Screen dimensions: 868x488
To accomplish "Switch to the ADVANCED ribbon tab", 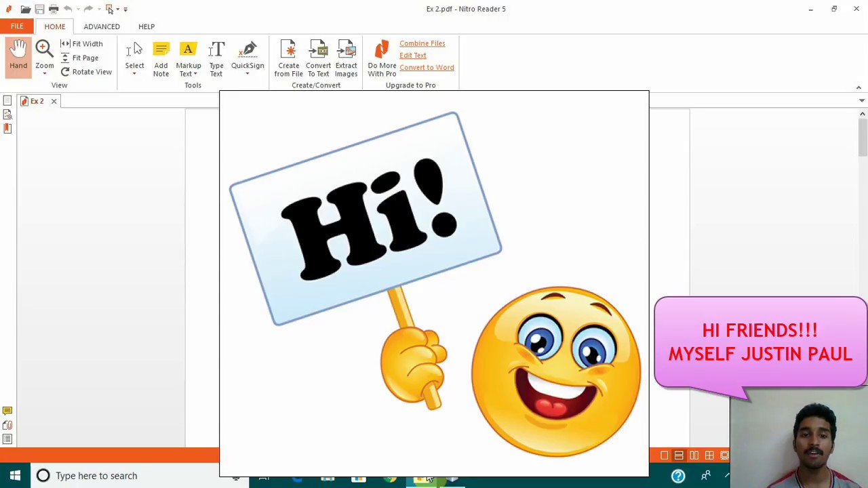I will pos(102,26).
